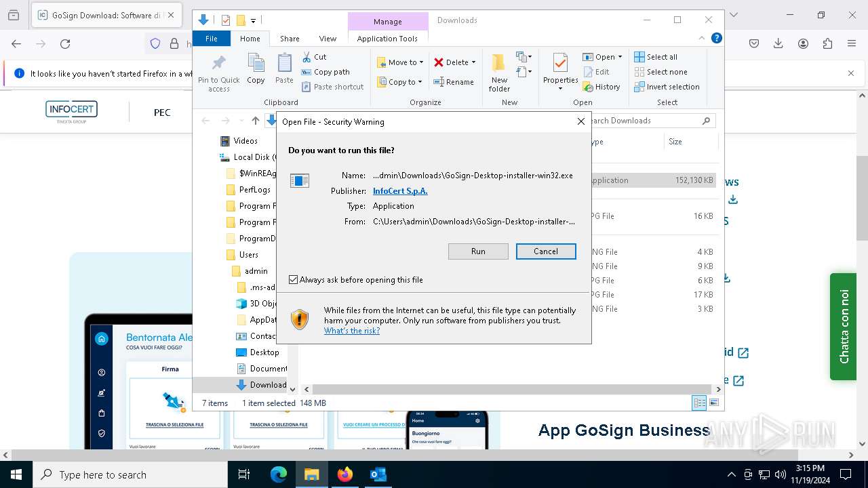The image size is (868, 488).
Task: Open Firefox Downloads toolbar icon
Action: pos(778,44)
